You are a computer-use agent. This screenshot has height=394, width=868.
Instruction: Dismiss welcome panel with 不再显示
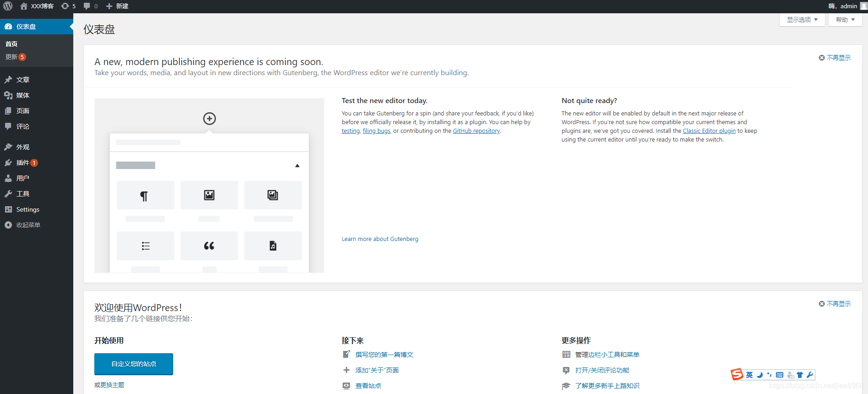click(835, 304)
